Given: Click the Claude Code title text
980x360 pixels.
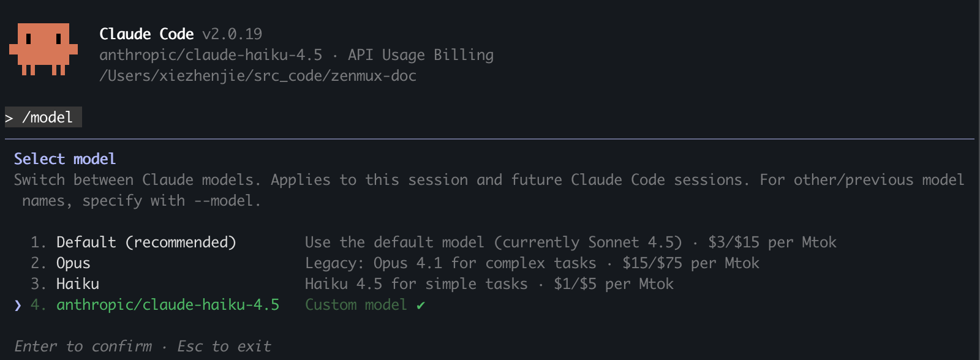Looking at the screenshot, I should point(146,34).
